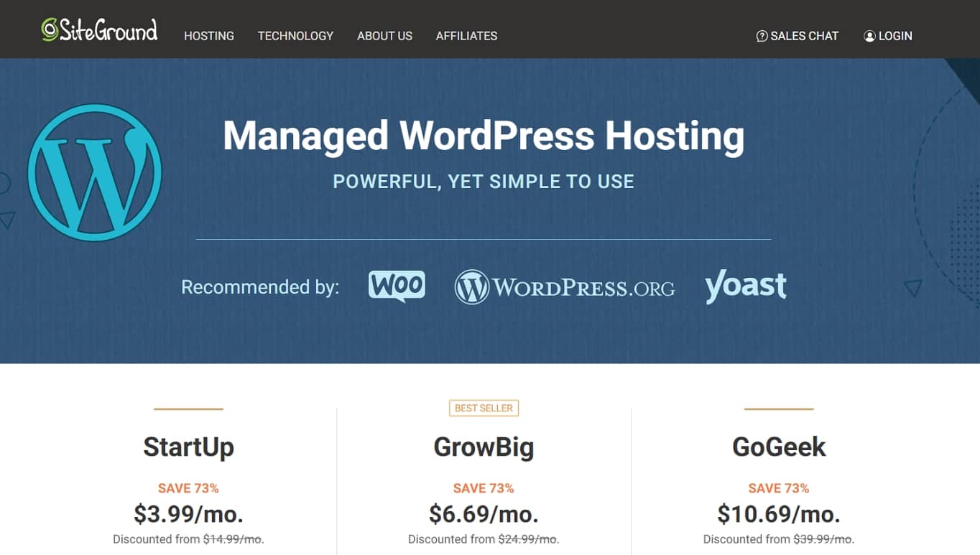Click the login user icon
The image size is (980, 555).
point(869,36)
